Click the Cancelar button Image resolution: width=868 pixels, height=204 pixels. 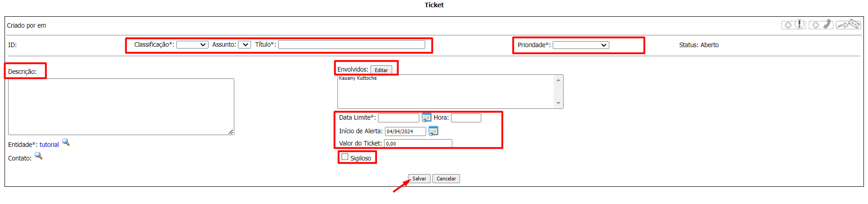(x=446, y=179)
